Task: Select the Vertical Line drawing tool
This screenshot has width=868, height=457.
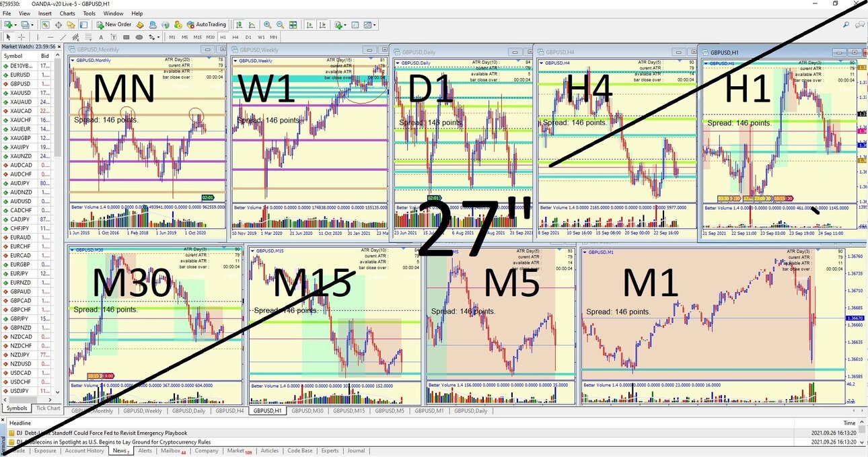Action: click(37, 37)
